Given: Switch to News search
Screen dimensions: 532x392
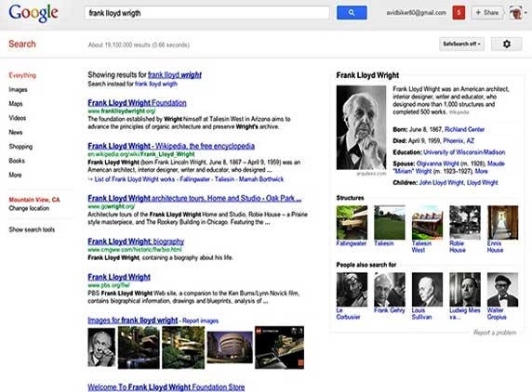Looking at the screenshot, I should click(16, 132).
